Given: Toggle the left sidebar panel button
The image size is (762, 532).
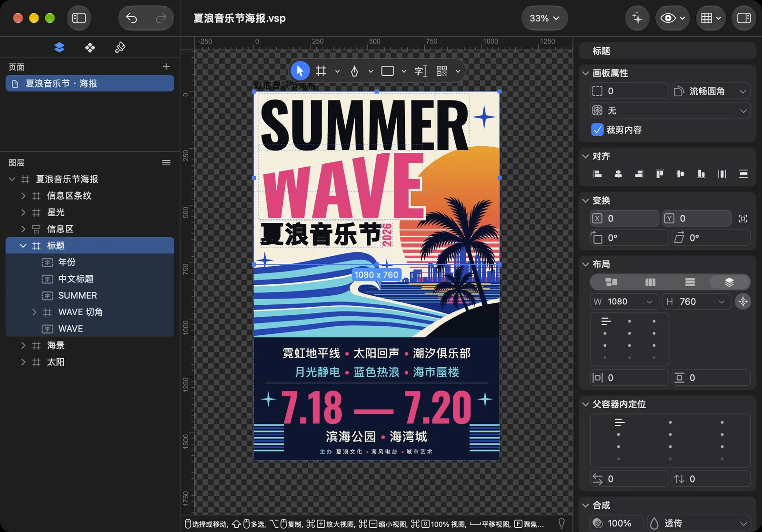Looking at the screenshot, I should [79, 18].
